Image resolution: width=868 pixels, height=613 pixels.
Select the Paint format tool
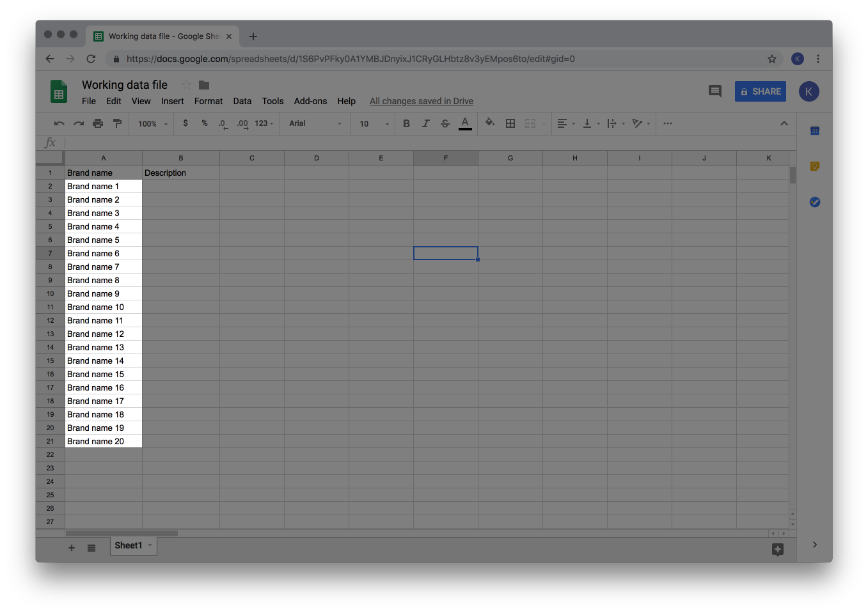(x=117, y=123)
